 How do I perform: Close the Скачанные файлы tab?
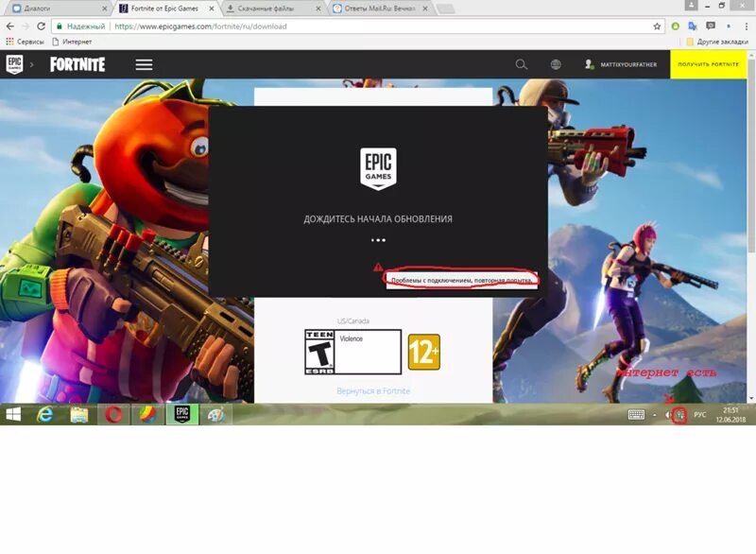point(318,9)
